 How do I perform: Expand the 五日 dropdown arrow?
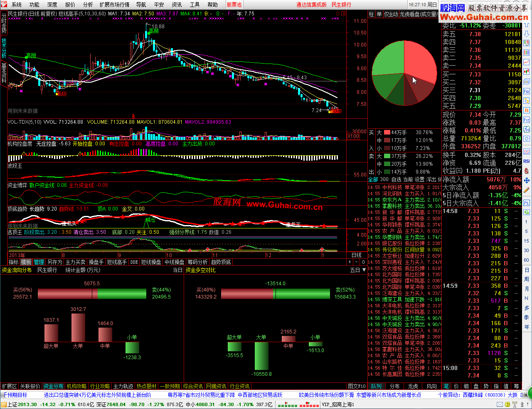point(364,270)
